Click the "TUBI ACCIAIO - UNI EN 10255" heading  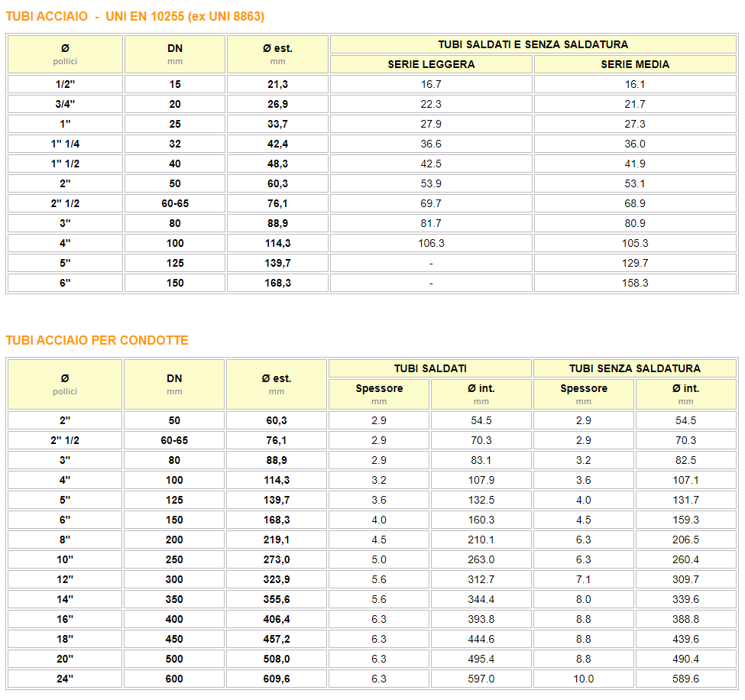(x=135, y=17)
